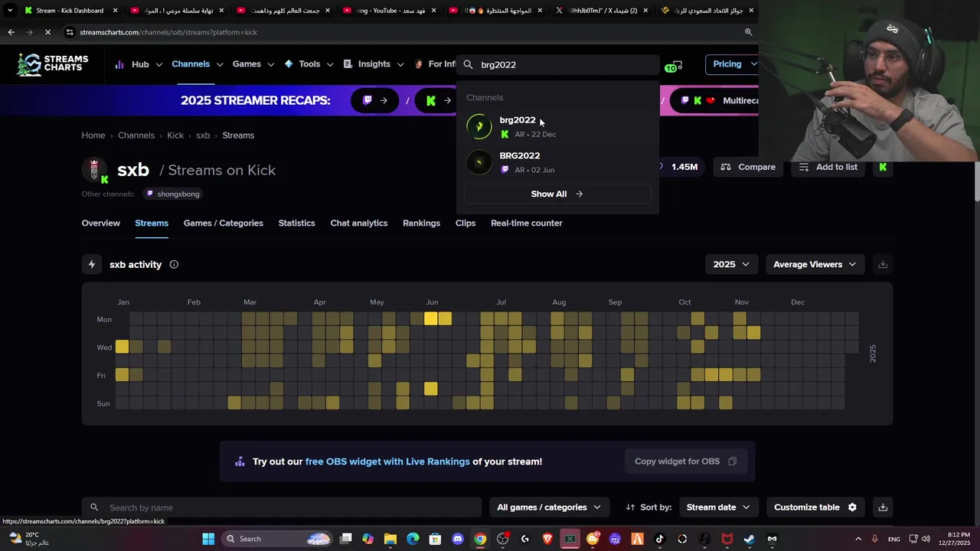Image resolution: width=980 pixels, height=551 pixels.
Task: Open Microsoft Store from the taskbar
Action: pyautogui.click(x=435, y=539)
